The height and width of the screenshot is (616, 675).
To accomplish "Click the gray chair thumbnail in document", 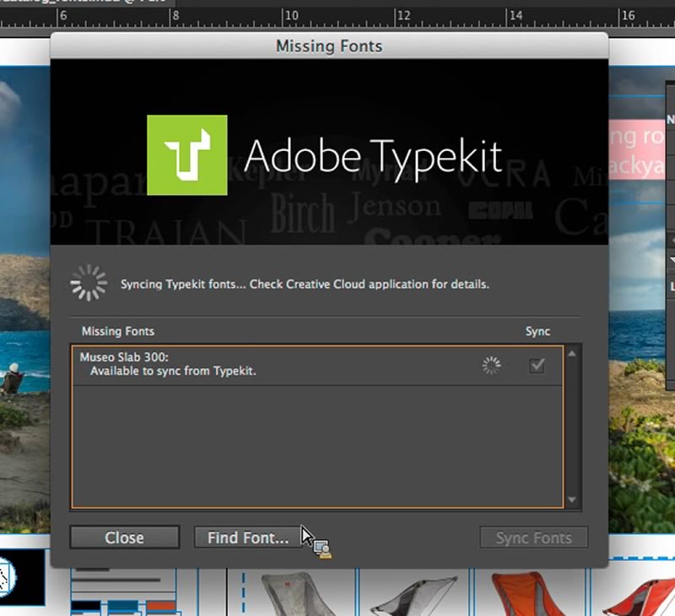I will point(297,593).
